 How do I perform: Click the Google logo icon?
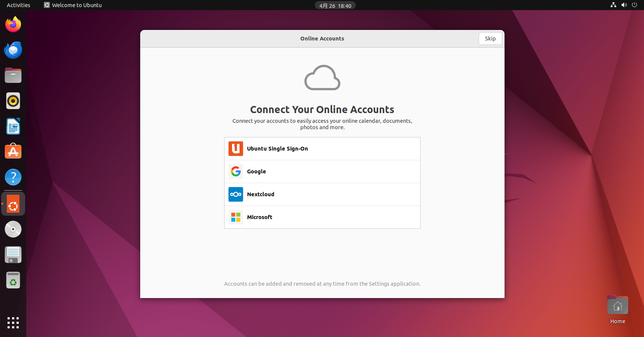tap(236, 171)
